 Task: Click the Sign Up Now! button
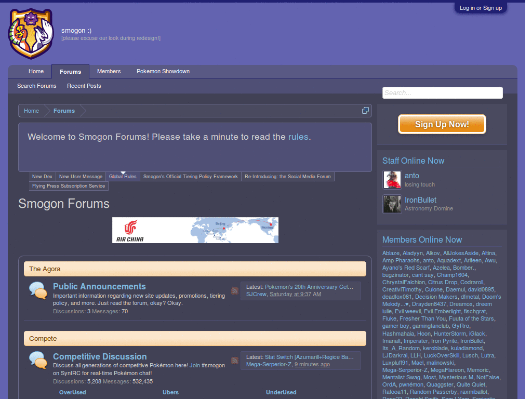tap(442, 124)
